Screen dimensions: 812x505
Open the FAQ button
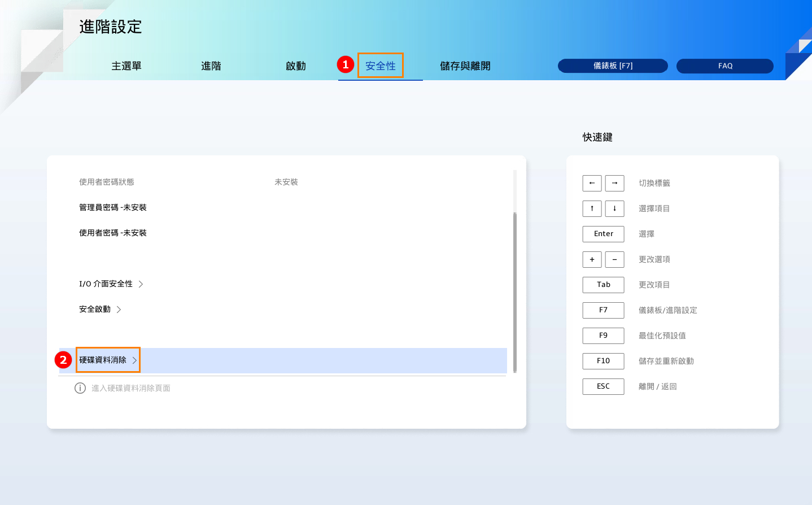pos(725,66)
